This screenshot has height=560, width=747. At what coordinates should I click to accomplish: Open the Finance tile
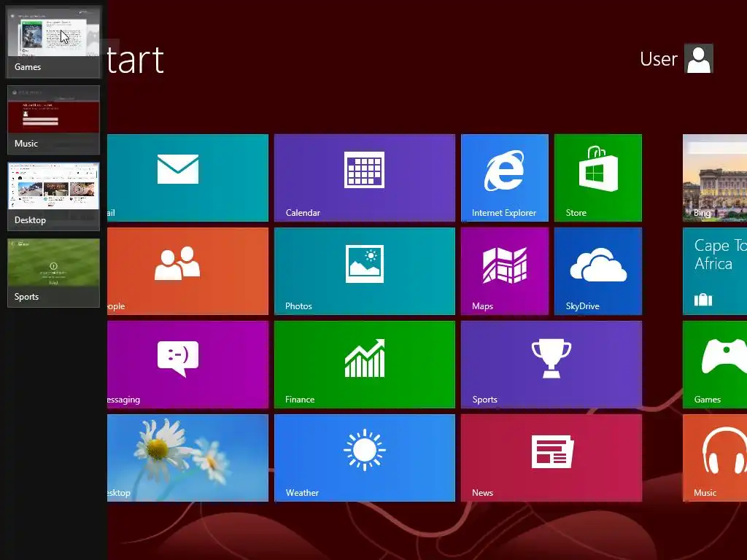click(365, 365)
